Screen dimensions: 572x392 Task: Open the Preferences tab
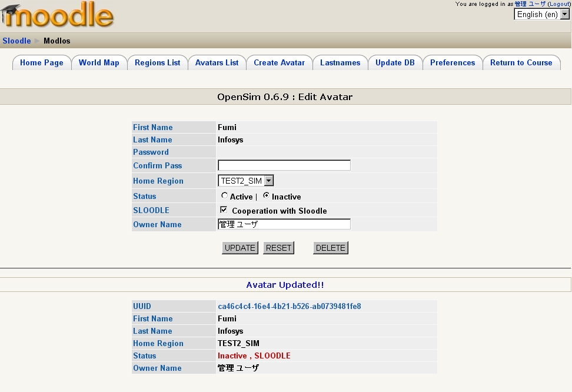coord(452,63)
